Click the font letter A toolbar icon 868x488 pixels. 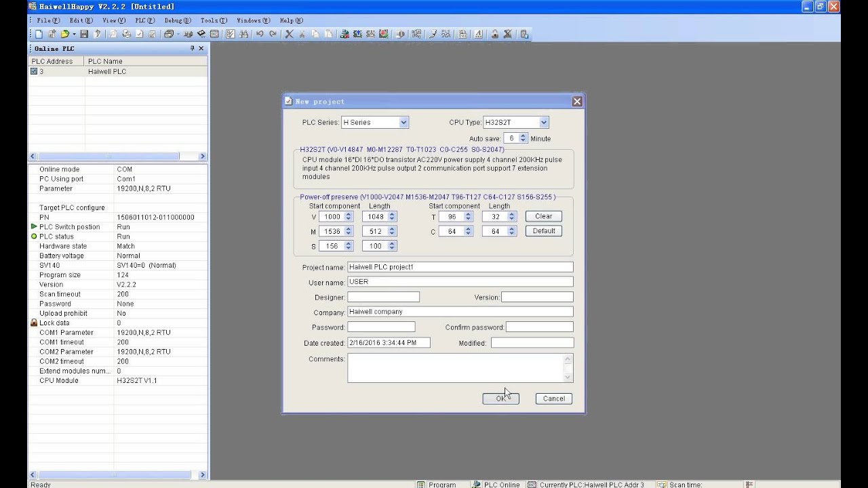click(478, 34)
